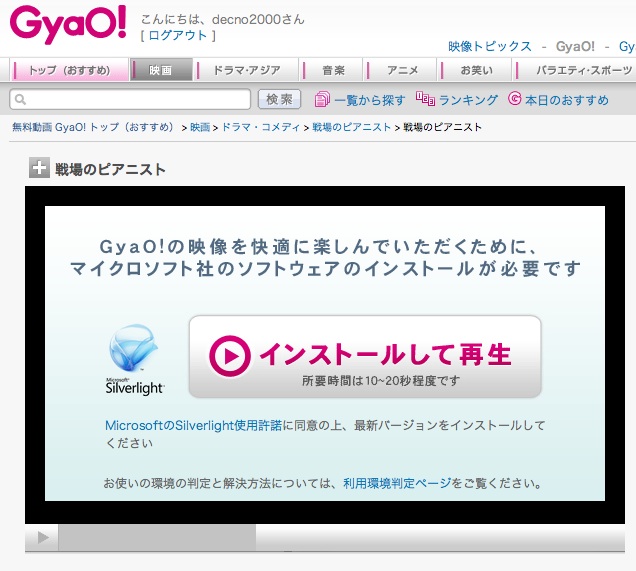Open 一覧から探す link
This screenshot has width=636, height=571.
[370, 100]
